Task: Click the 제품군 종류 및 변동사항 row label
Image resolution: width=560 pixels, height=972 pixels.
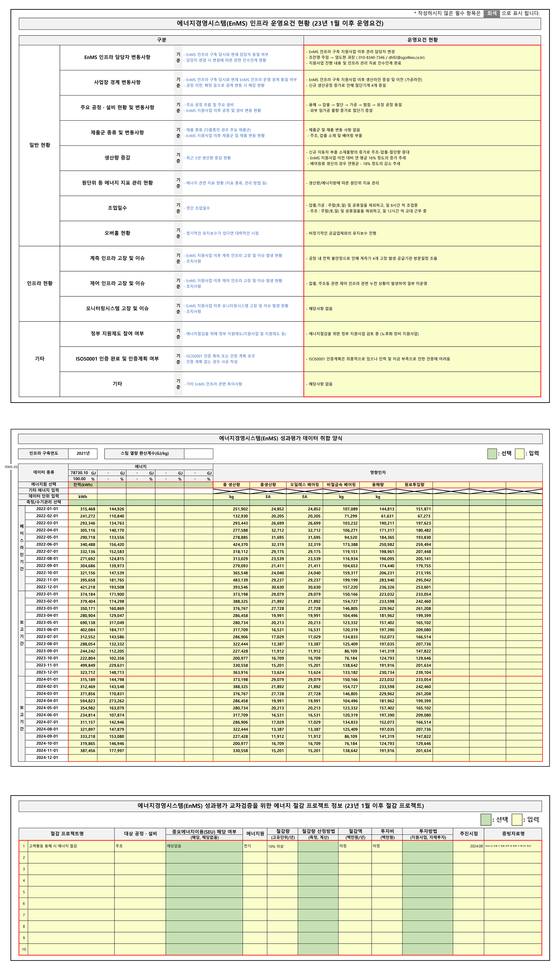Action: point(117,133)
